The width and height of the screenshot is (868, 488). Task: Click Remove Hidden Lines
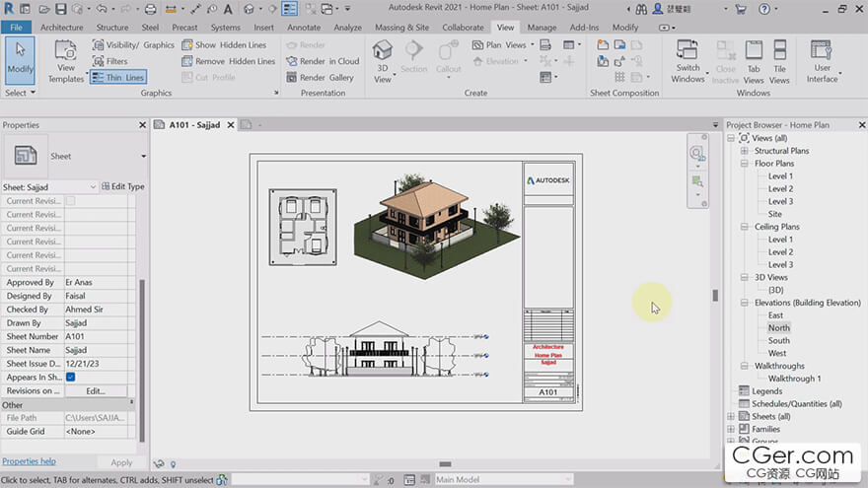point(228,61)
